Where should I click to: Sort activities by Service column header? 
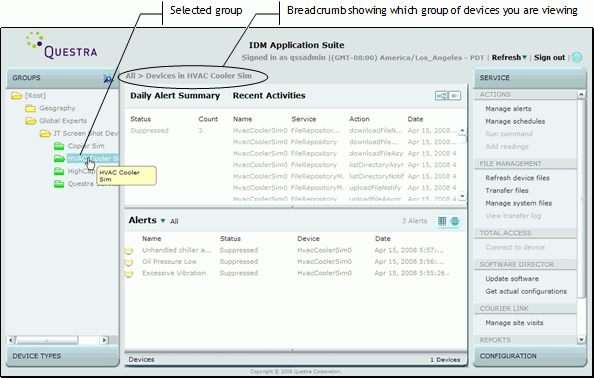[303, 119]
